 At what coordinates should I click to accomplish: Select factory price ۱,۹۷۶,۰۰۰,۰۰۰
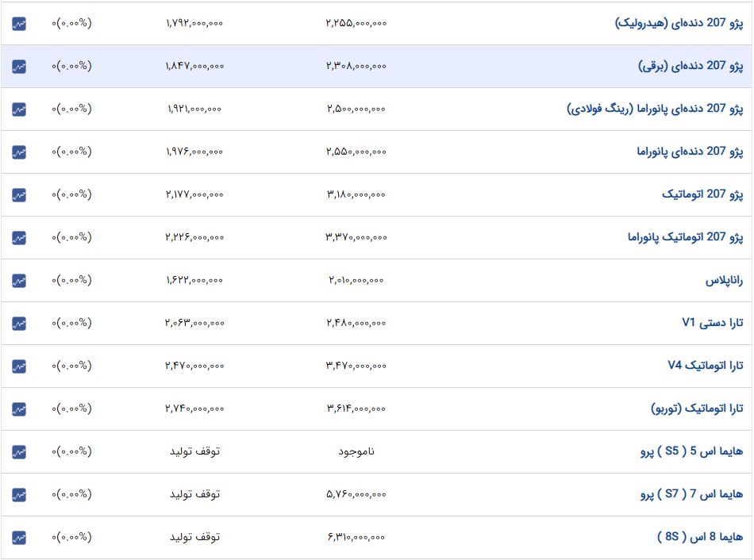coord(194,152)
